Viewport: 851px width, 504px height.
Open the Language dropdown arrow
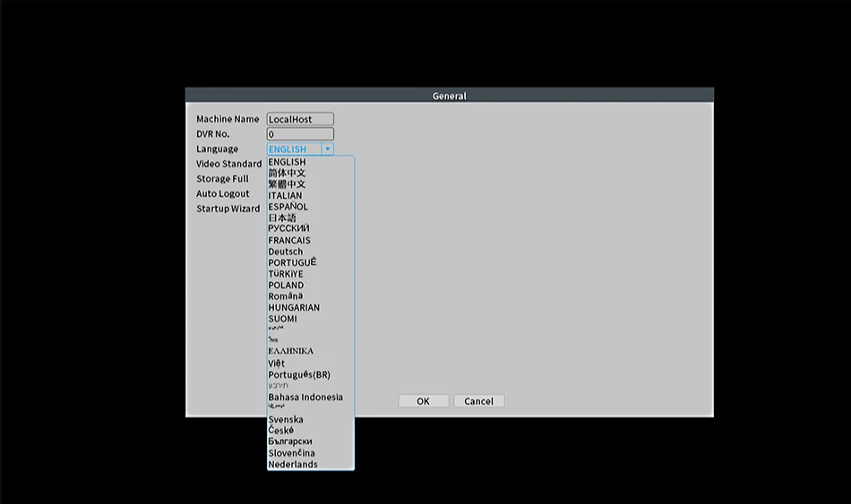pos(327,149)
